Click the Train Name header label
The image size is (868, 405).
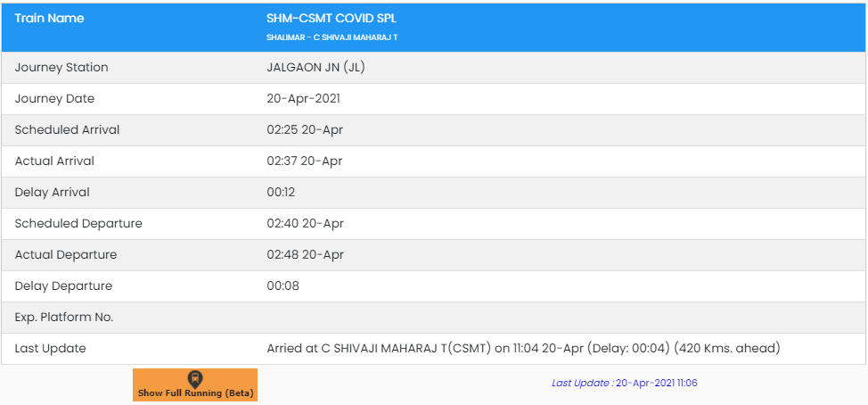49,18
